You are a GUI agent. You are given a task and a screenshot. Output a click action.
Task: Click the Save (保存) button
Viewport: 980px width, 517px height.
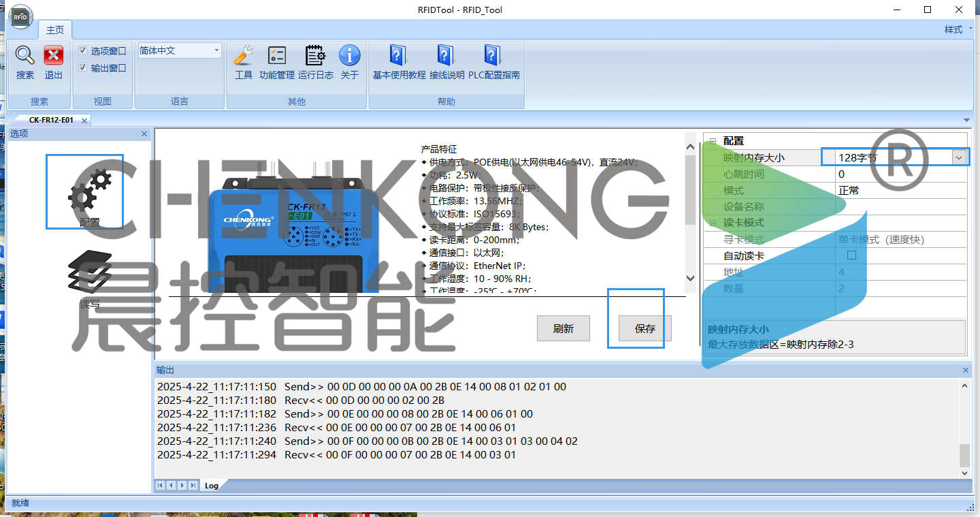pos(645,328)
